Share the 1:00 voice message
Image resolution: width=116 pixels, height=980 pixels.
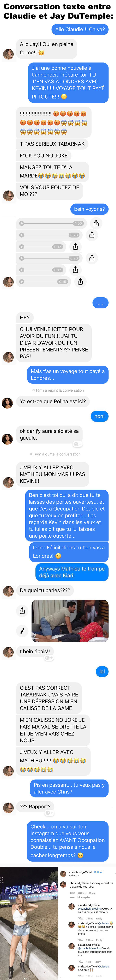click(96, 223)
